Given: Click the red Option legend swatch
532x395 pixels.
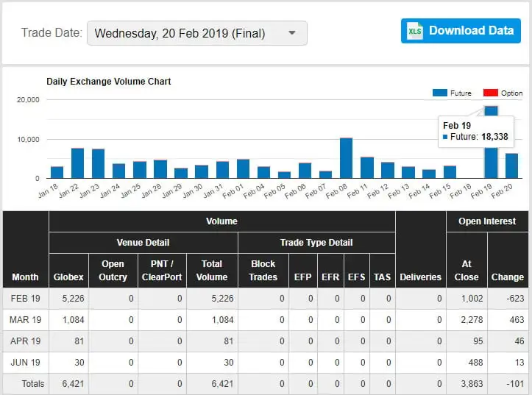Looking at the screenshot, I should coord(490,93).
